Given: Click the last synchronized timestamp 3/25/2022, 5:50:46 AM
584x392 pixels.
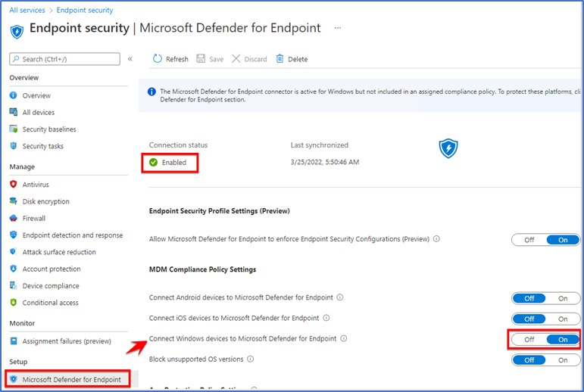Looking at the screenshot, I should tap(325, 162).
